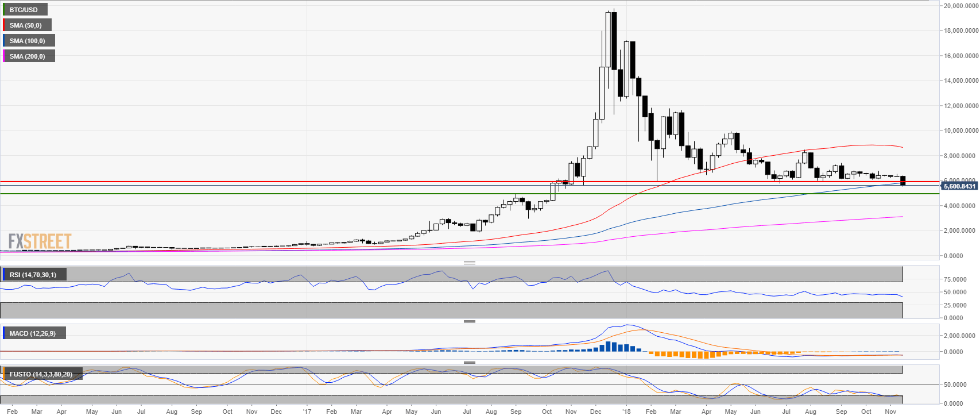Screen dimensions: 980x419
Task: Click the tallest candlestick at the price peak
Action: click(x=614, y=40)
